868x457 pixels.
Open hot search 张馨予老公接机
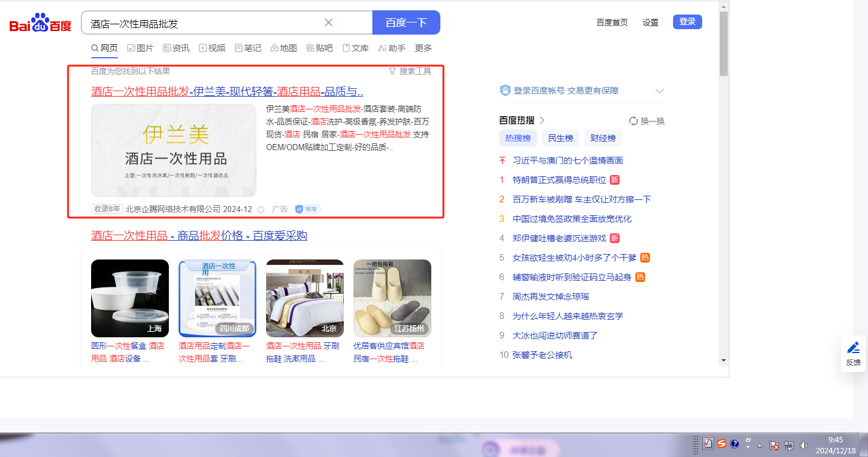tap(542, 355)
